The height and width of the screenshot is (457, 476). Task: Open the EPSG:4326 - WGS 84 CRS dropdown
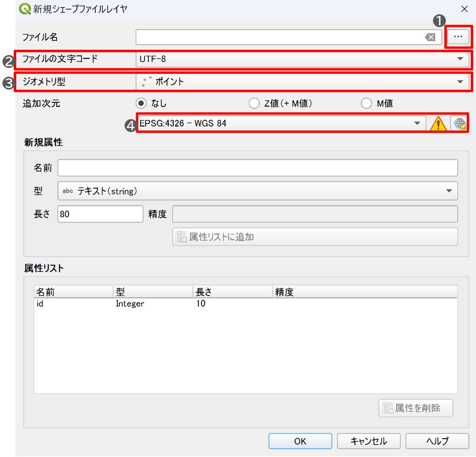[281, 123]
